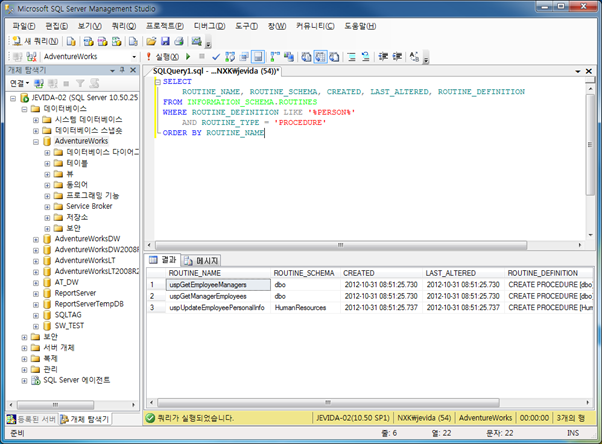This screenshot has width=602, height=444.
Task: Click the ROUTINE_NAME column header
Action: [x=219, y=273]
